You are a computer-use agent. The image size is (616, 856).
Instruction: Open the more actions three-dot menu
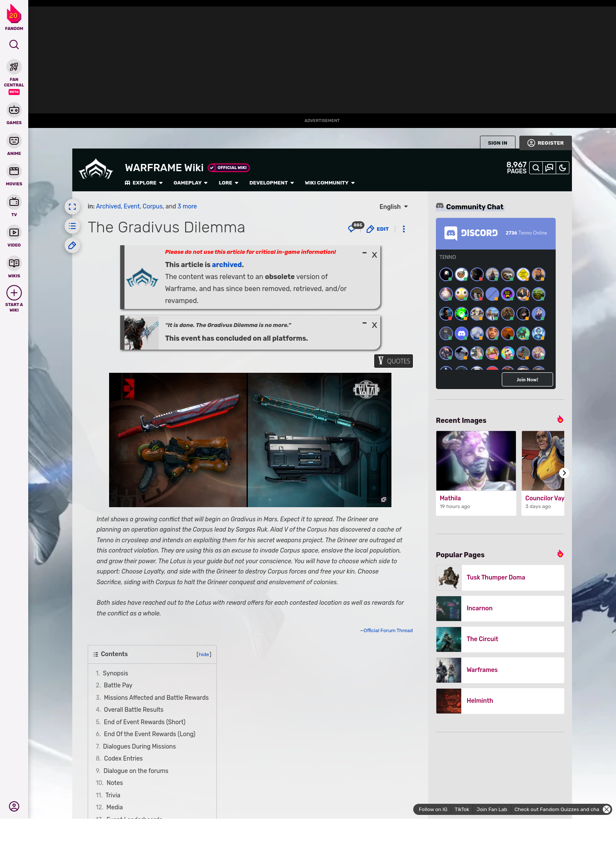[x=404, y=229]
